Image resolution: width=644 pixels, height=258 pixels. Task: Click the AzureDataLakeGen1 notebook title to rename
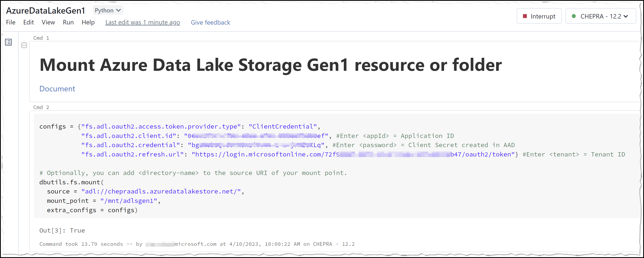click(x=46, y=11)
